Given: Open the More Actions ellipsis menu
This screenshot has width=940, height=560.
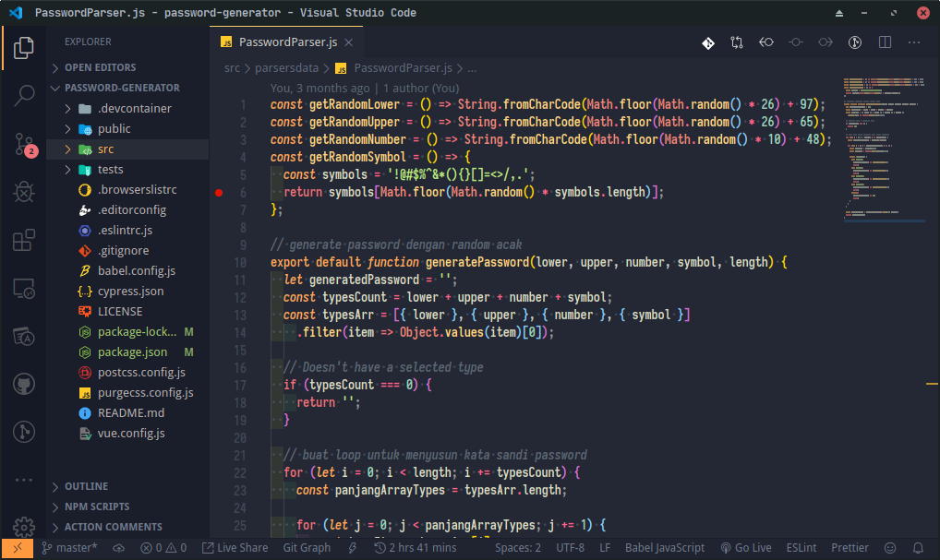Looking at the screenshot, I should (913, 42).
